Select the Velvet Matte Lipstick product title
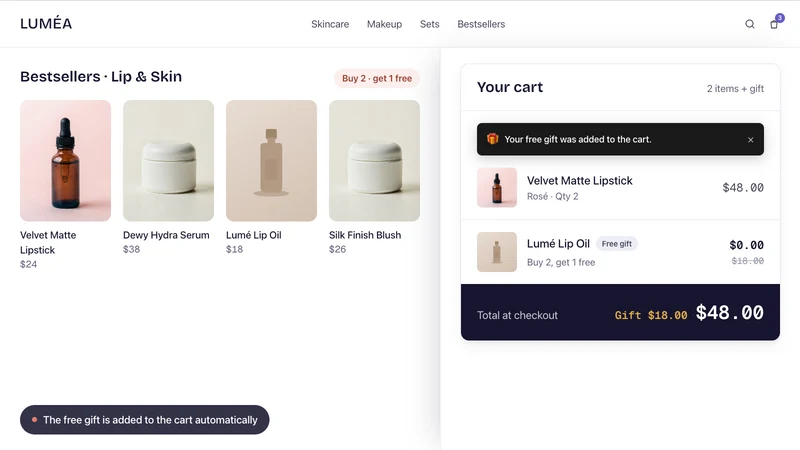 point(48,242)
